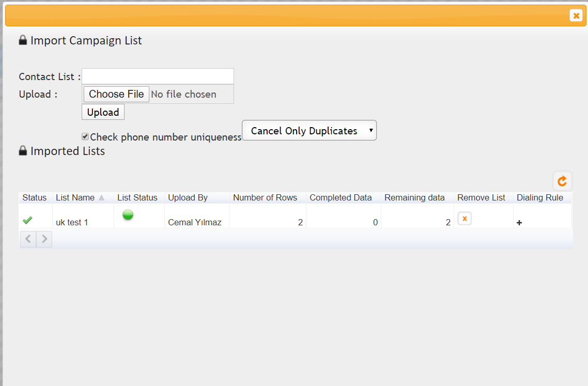Screen dimensions: 588x386
Task: Sort by Status column header
Action: click(x=35, y=198)
